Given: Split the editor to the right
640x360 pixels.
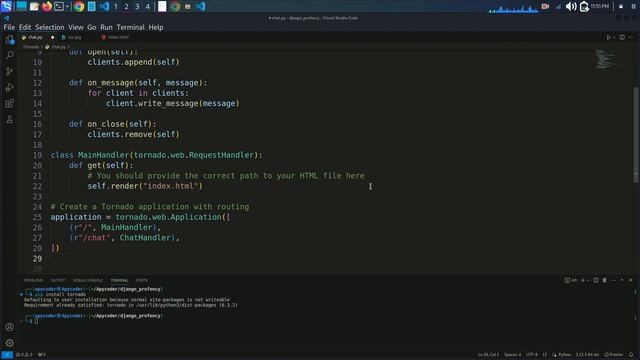Looking at the screenshot, I should coord(622,37).
